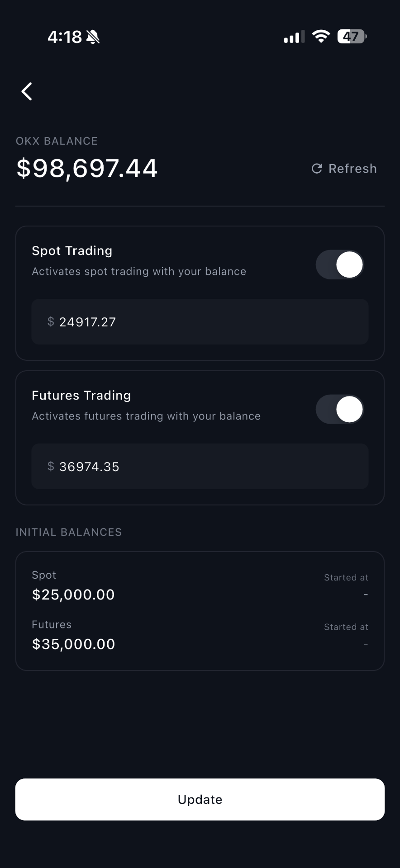
Task: Tap the Spot initial balance $25,000.00
Action: click(73, 594)
